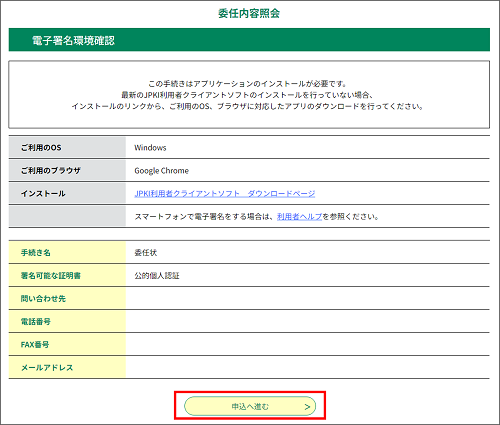Select the 署名可能な証明書 label
This screenshot has height=425, width=500.
51,275
